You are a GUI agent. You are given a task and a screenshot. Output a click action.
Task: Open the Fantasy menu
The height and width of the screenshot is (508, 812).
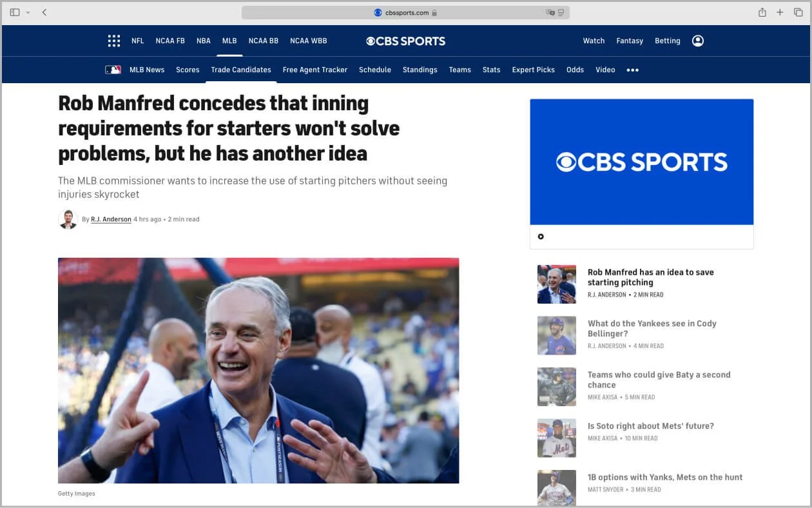[630, 41]
